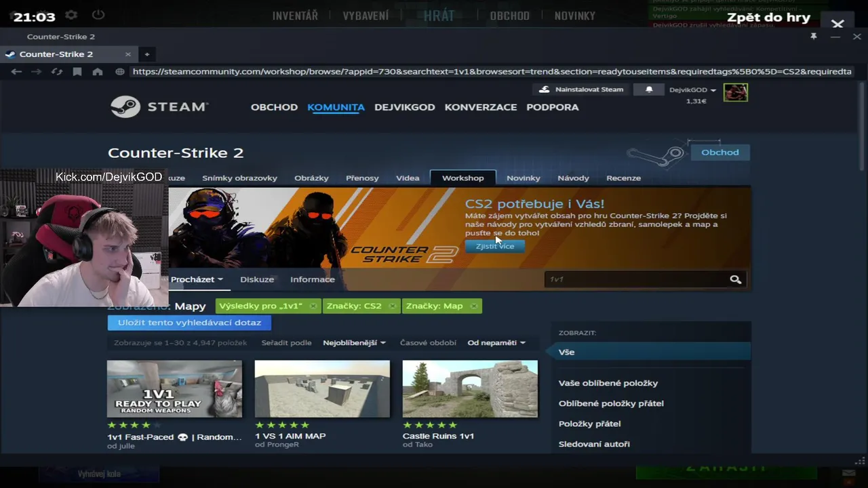Click the globe icon beside the URL
This screenshot has width=868, height=488.
tap(120, 71)
